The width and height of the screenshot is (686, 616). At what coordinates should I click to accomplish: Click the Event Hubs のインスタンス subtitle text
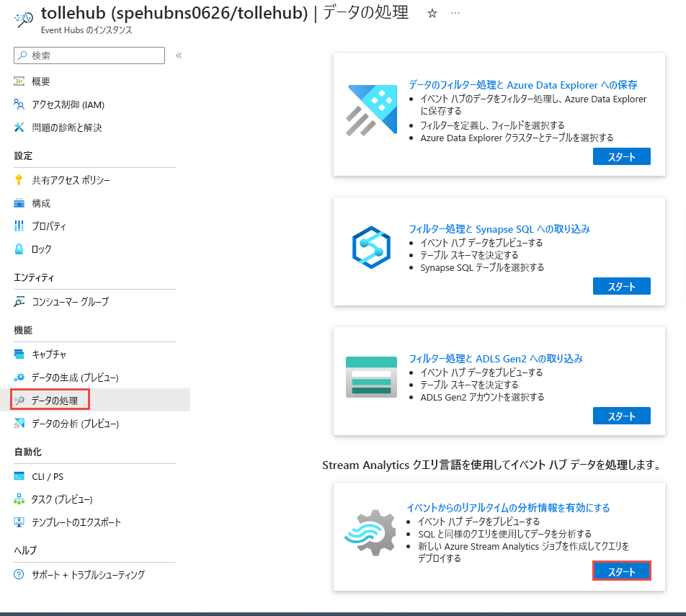tap(86, 30)
